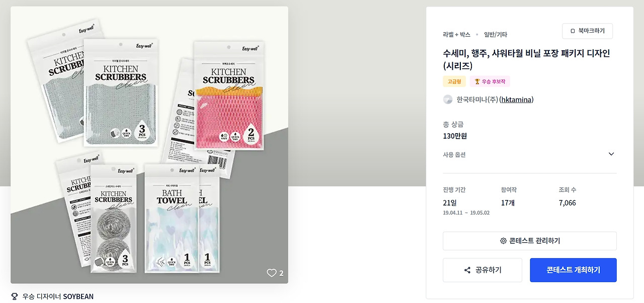Screen dimensions: 644x303
Task: Click the 공유하기 share button
Action: coord(482,270)
